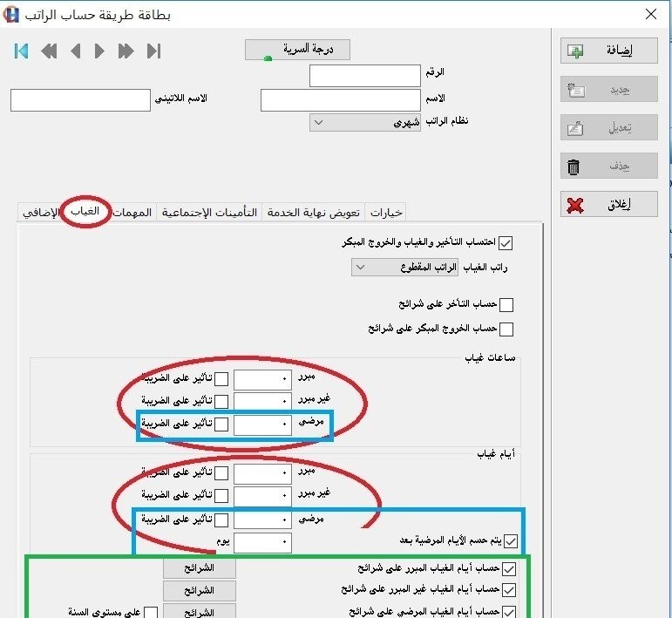Screen dimensions: 672x618
Task: Click the red X إغلاق icon
Action: point(574,206)
